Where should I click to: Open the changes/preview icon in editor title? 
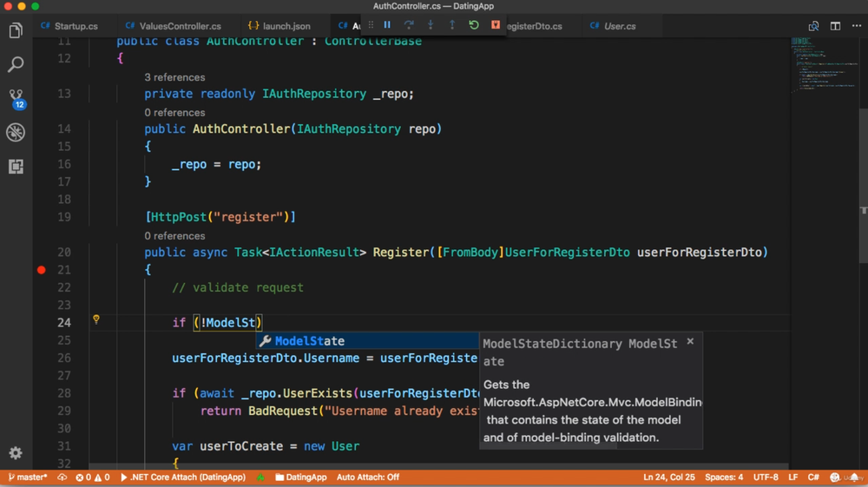click(813, 26)
